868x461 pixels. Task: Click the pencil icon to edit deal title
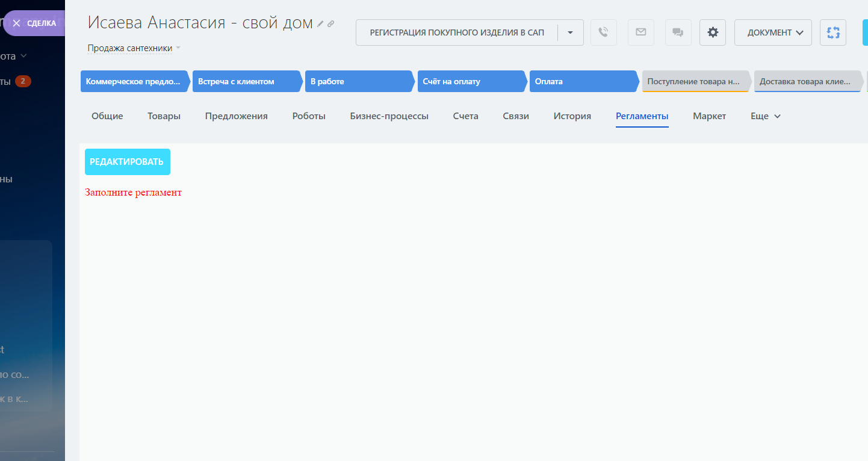320,24
